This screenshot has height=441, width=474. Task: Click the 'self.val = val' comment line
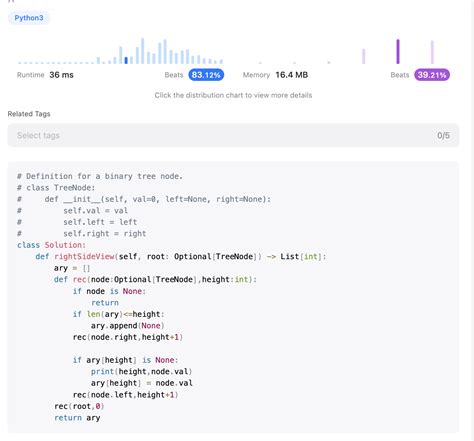(95, 211)
